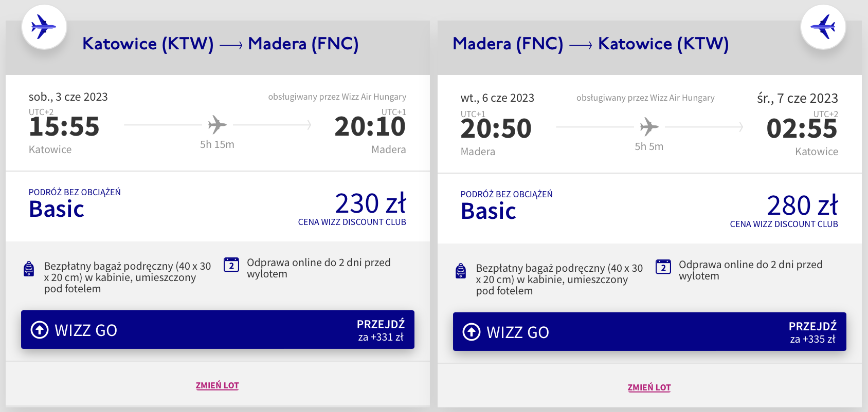Screen dimensions: 868x412
Task: Click the calendar check-in icon on outbound flight
Action: [231, 265]
